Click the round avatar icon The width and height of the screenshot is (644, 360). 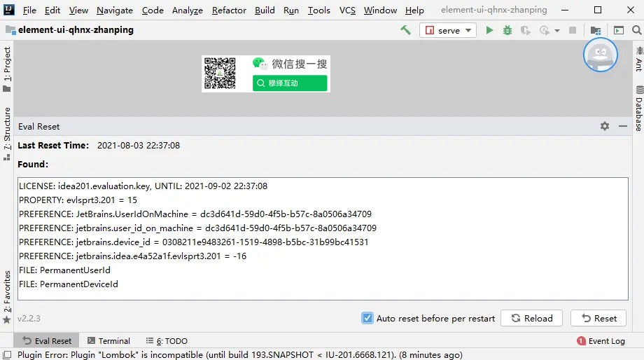pos(600,54)
